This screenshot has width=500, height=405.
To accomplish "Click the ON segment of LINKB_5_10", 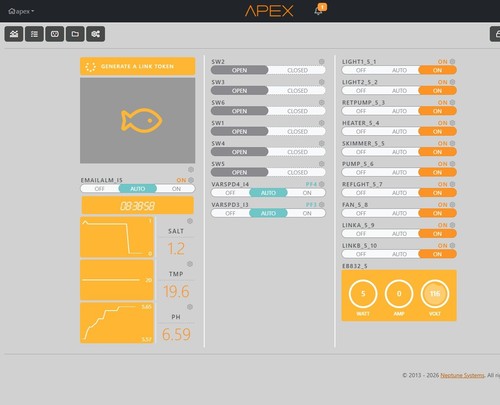I will point(437,254).
